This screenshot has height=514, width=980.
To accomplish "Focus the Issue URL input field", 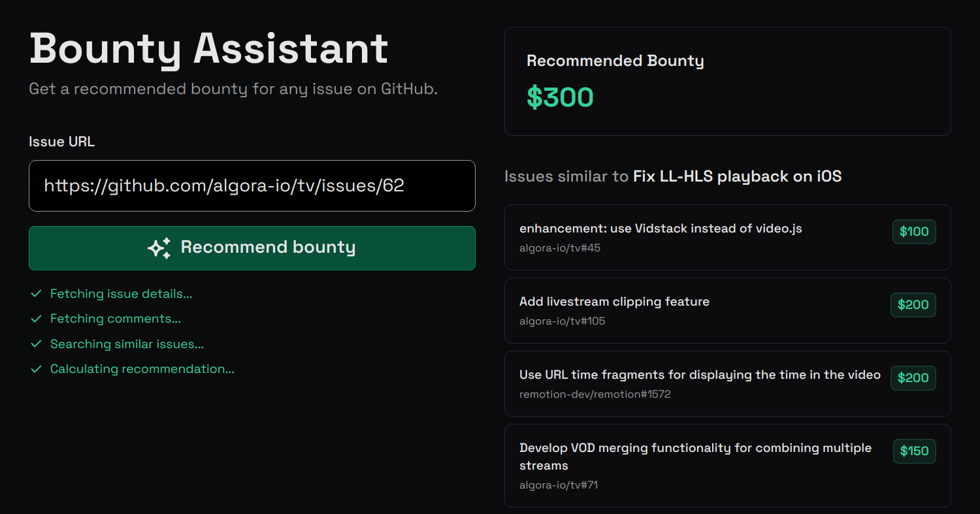I will coord(252,186).
